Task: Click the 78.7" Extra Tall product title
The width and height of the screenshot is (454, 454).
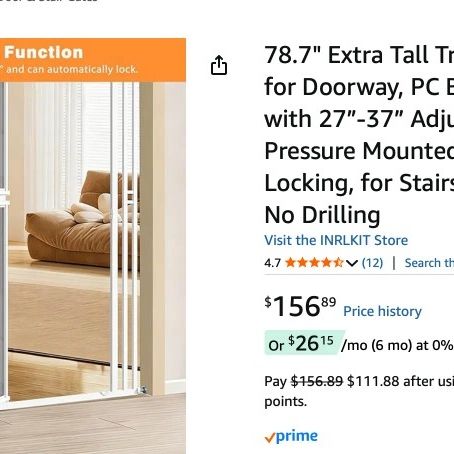Action: tap(359, 135)
